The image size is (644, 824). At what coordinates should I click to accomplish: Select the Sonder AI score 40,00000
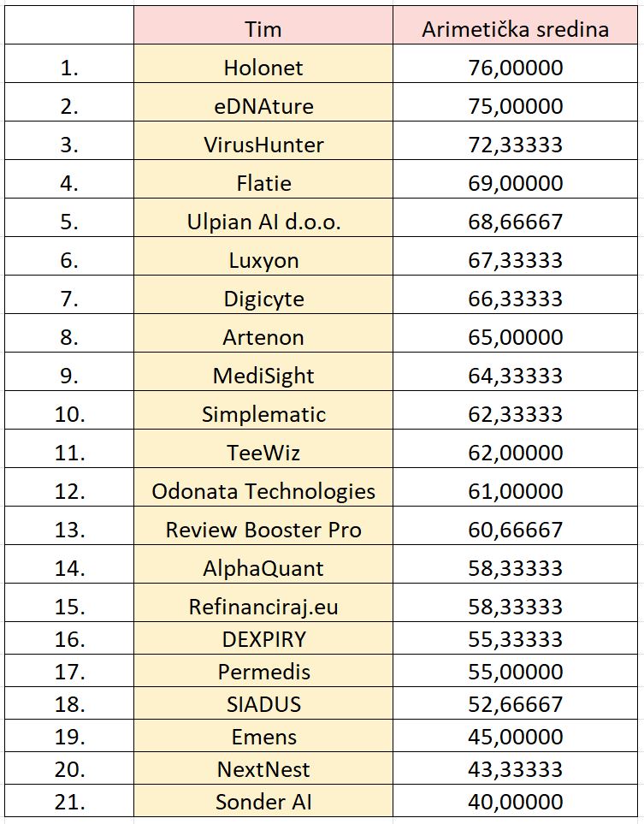click(515, 802)
